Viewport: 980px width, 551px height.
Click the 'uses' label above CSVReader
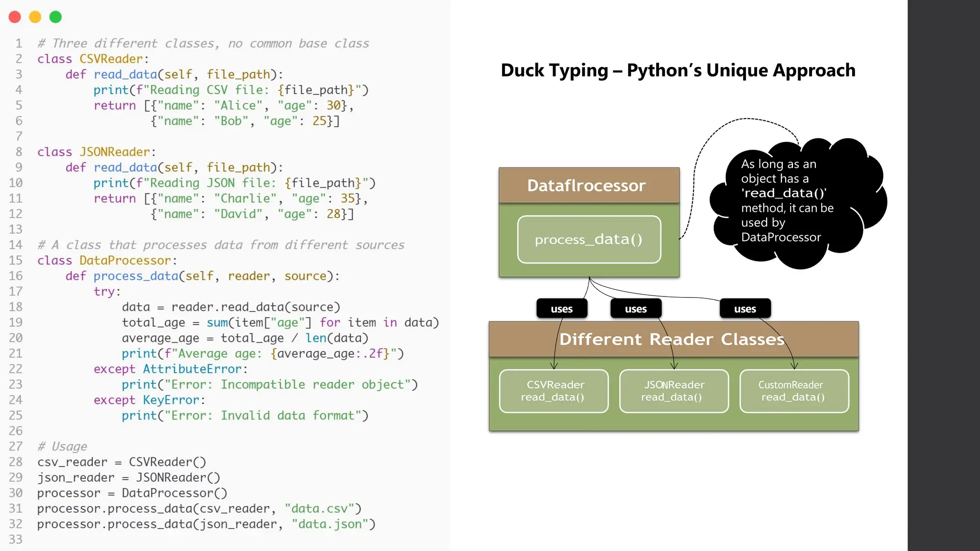pos(562,309)
